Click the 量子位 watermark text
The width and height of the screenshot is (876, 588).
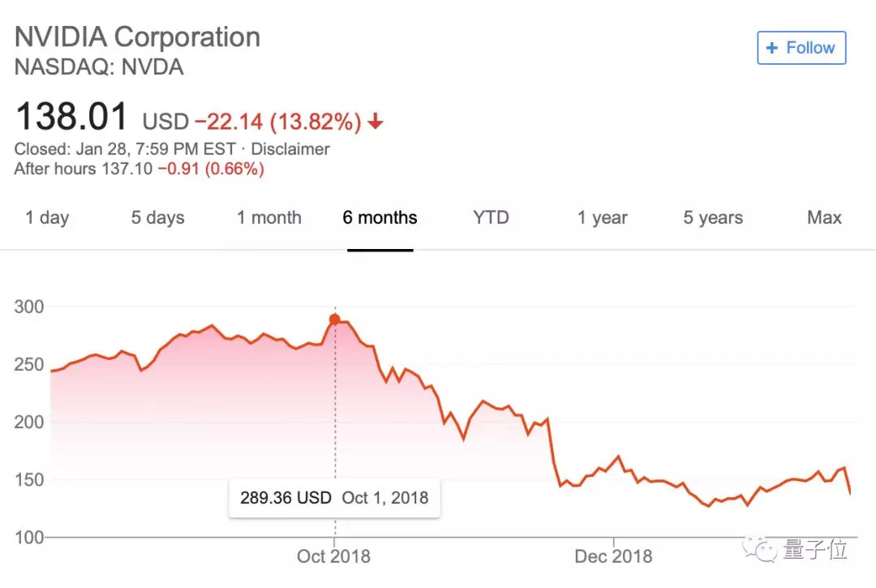click(815, 550)
